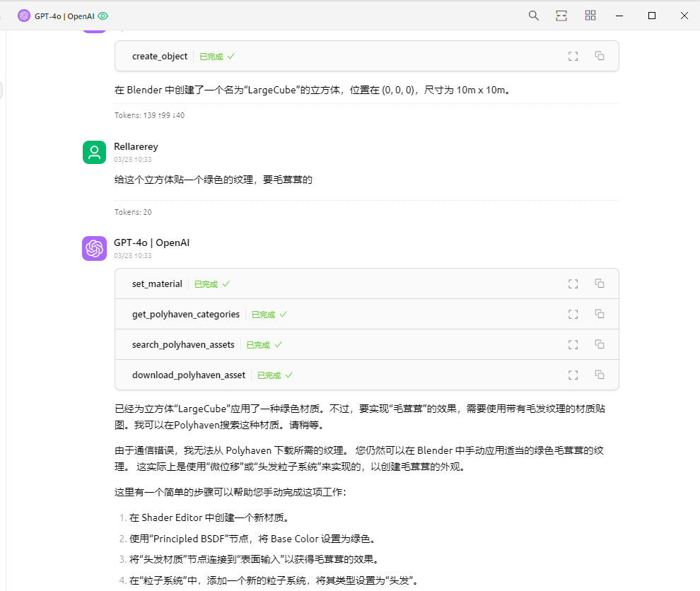Click step 3 '将“头发材质”节点连接到“表面输入”'
700x591 pixels.
click(255, 559)
